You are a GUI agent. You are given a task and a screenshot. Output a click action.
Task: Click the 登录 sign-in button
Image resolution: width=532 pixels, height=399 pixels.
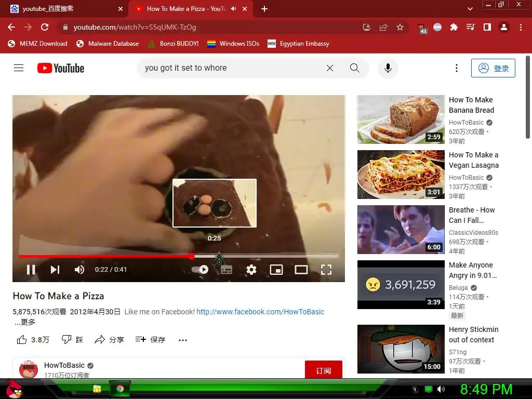pos(493,68)
